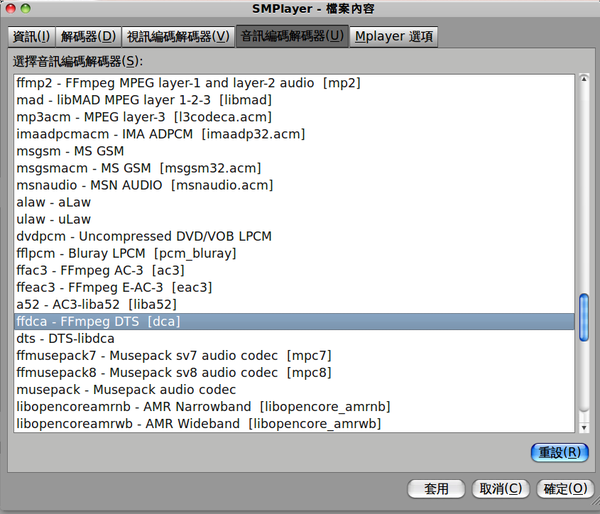Select musepack - Musepack audio codec
This screenshot has height=514, width=600.
294,389
